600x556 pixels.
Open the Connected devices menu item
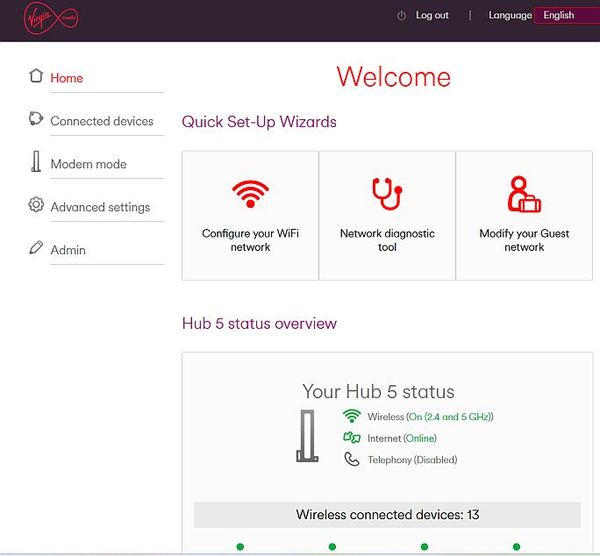pos(102,121)
